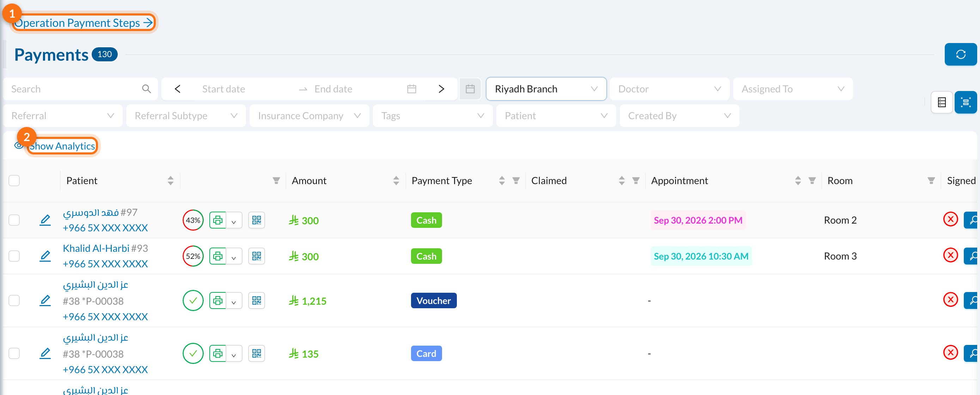Image resolution: width=980 pixels, height=395 pixels.
Task: Switch to compact list view icon
Action: pos(942,102)
